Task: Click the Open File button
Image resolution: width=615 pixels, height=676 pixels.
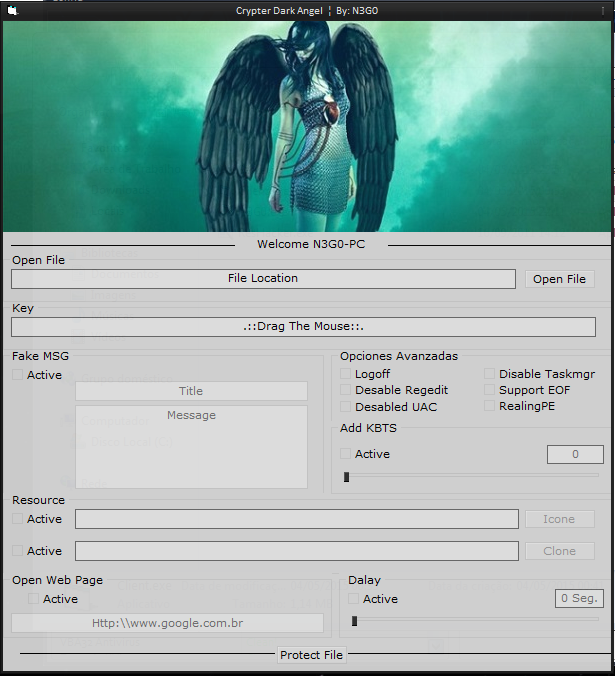Action: point(559,279)
